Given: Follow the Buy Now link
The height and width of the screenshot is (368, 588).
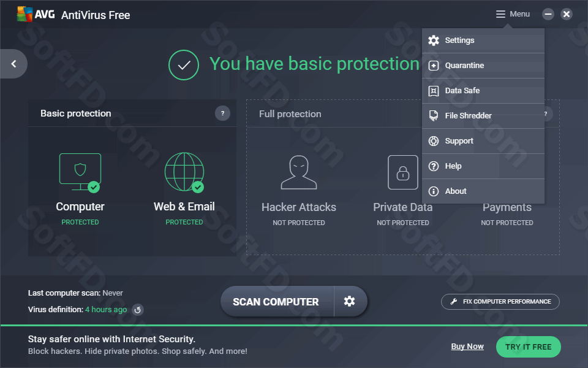Looking at the screenshot, I should tap(467, 346).
